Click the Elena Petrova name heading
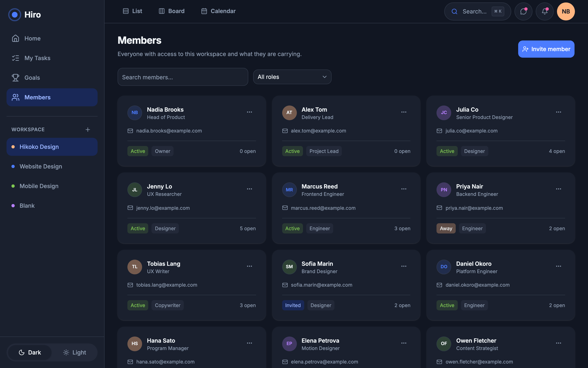The height and width of the screenshot is (368, 588). pos(320,341)
